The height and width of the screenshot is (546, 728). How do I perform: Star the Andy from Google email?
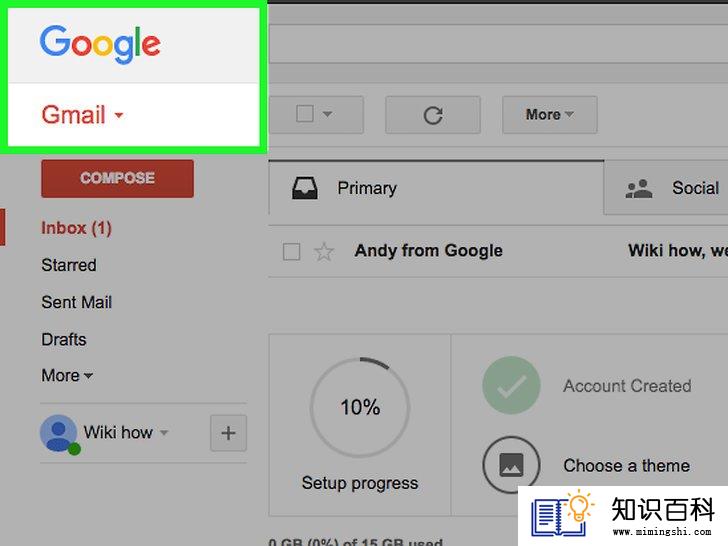[x=324, y=252]
